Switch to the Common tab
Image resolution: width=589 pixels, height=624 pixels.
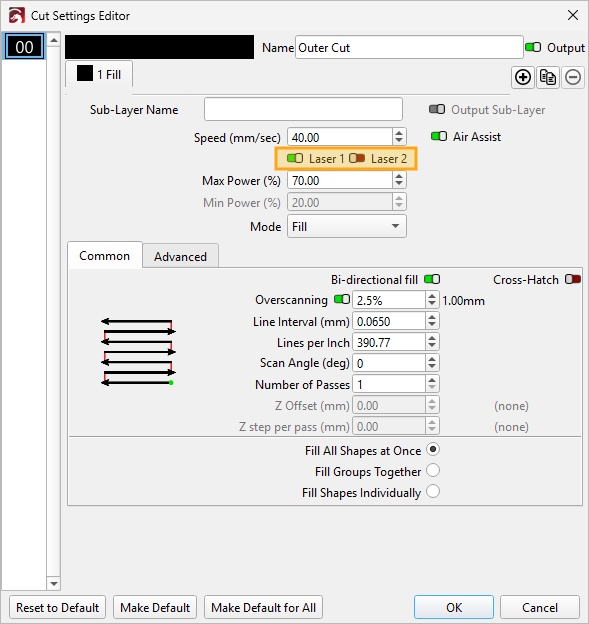coord(105,255)
